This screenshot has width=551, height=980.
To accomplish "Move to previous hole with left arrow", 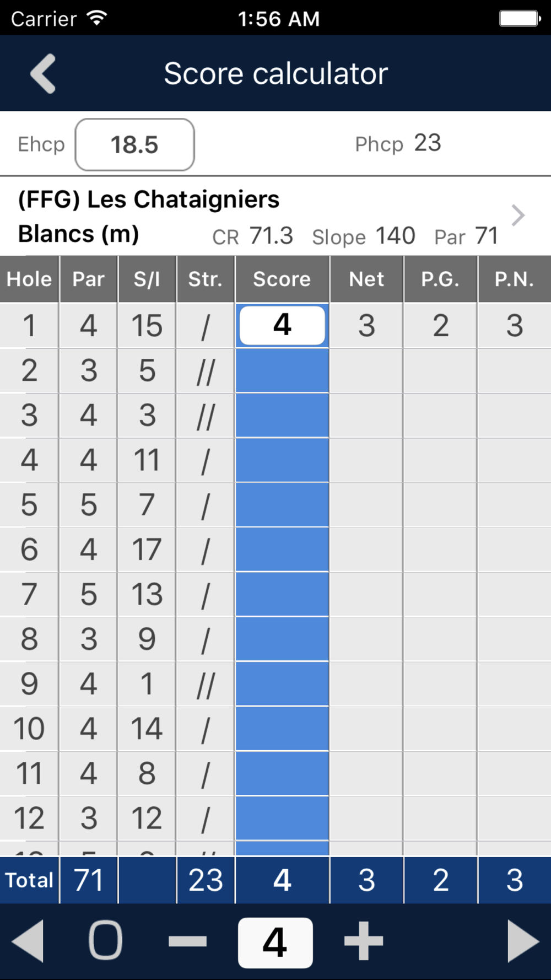I will tap(28, 941).
